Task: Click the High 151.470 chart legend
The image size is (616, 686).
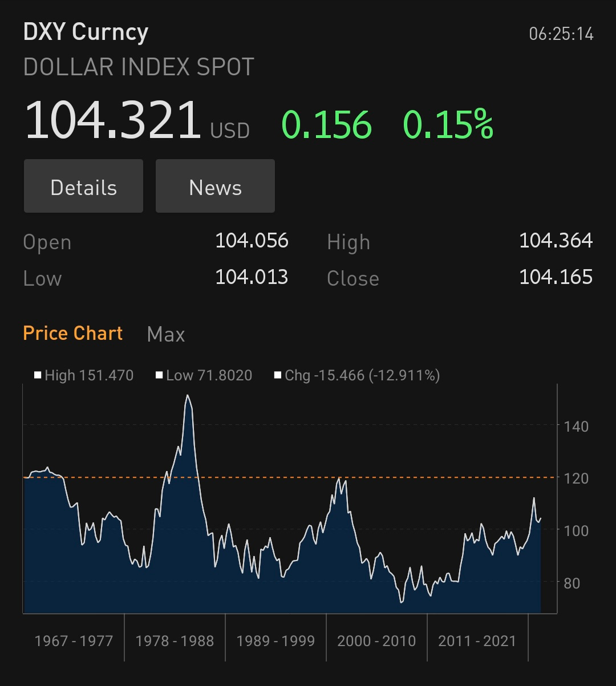Action: [84, 375]
